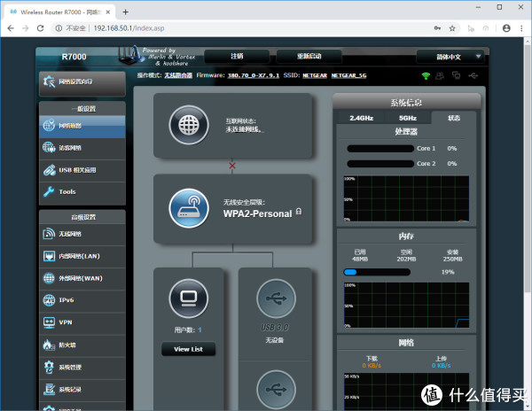Open USB applications menu item
The height and width of the screenshot is (411, 532).
click(x=82, y=170)
